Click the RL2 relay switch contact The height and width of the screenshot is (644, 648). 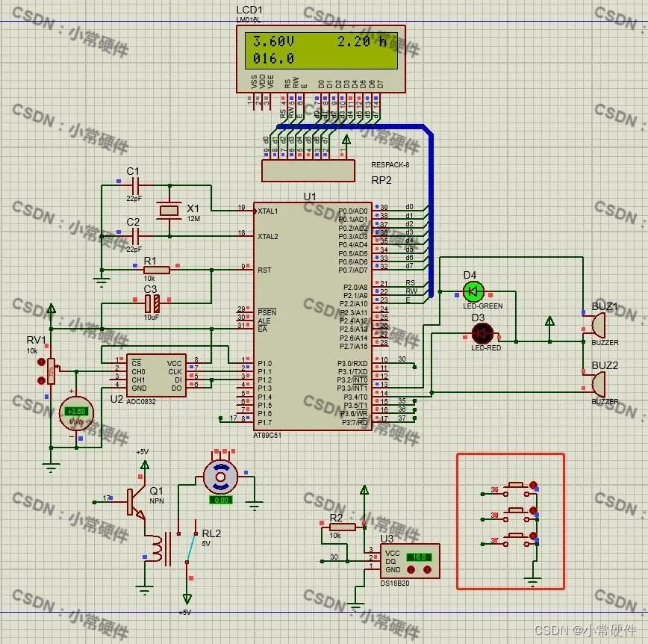[x=191, y=547]
